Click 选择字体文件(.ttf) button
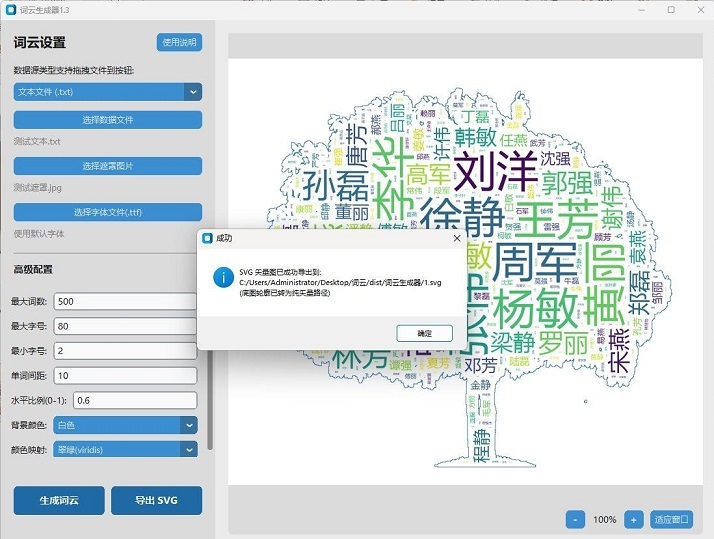 108,212
